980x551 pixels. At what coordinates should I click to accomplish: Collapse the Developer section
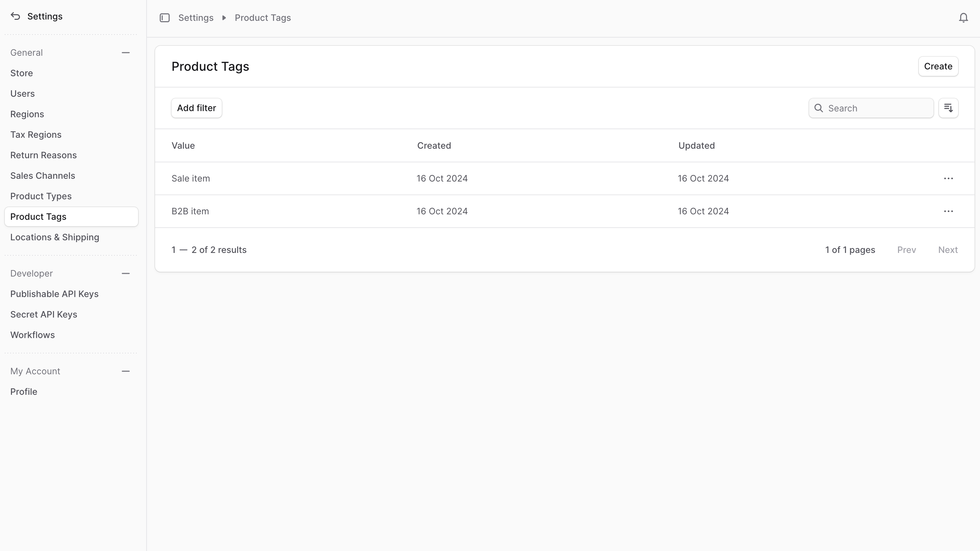pos(125,273)
